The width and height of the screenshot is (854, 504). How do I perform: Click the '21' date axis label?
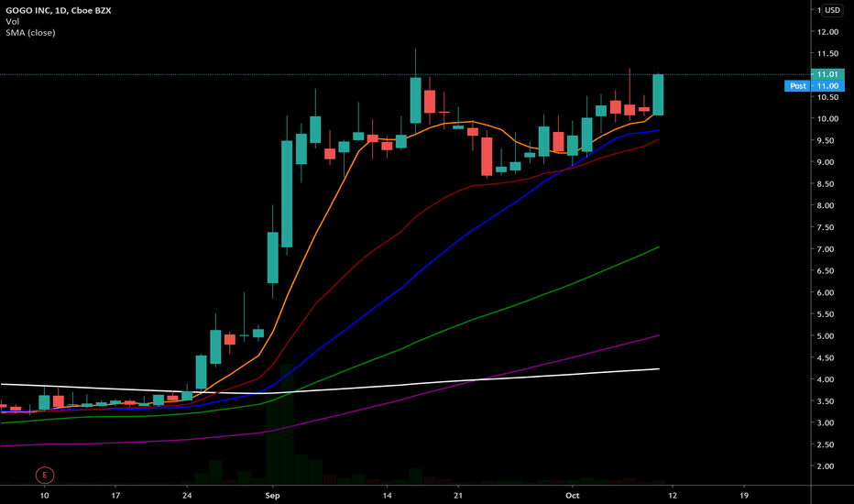point(458,495)
